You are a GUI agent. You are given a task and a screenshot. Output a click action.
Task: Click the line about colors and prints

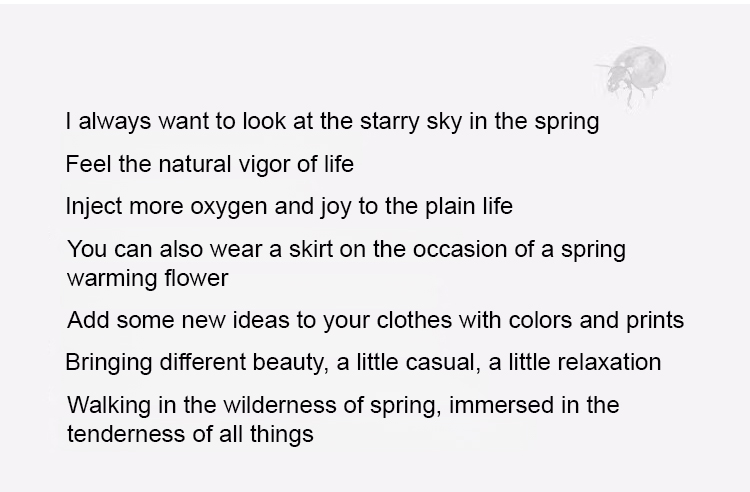[x=375, y=320]
